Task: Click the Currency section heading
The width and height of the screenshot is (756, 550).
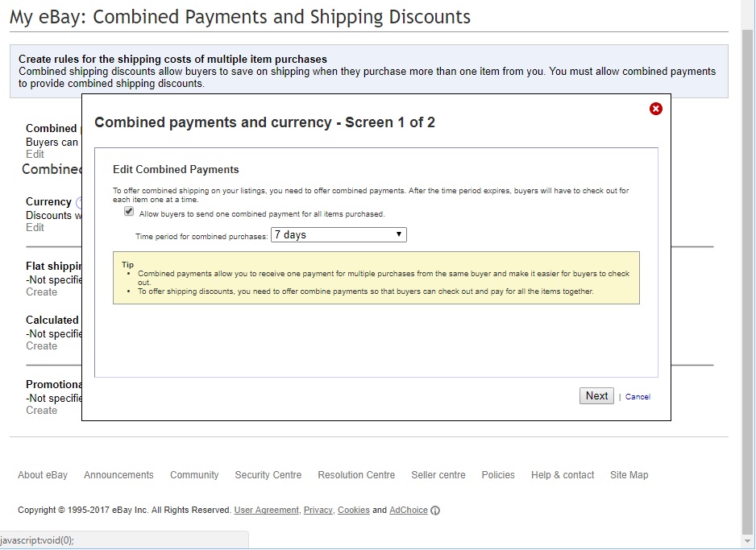Action: click(x=48, y=202)
